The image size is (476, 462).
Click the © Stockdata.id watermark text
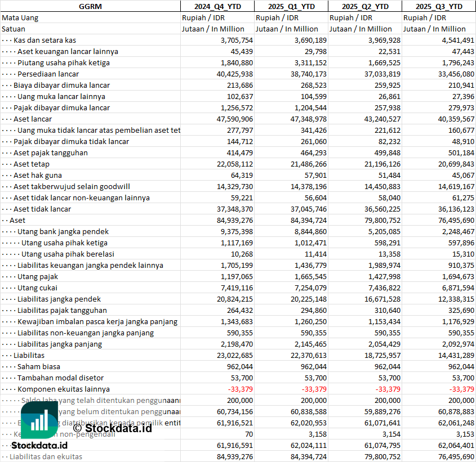click(112, 429)
